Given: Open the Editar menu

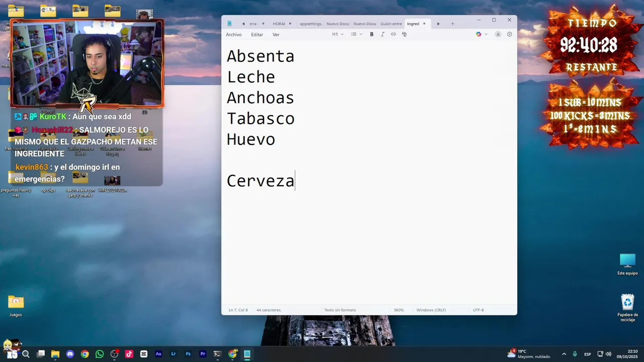Looking at the screenshot, I should coord(257,35).
